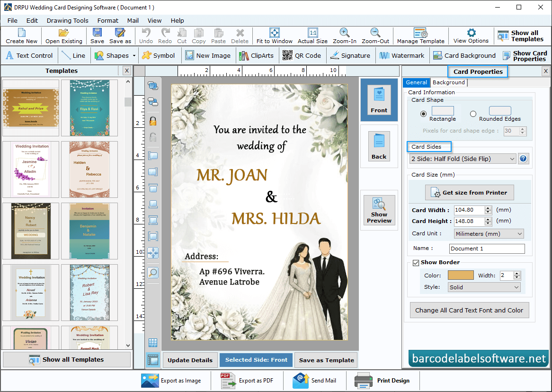552x392 pixels.
Task: Toggle the grid view icon
Action: [x=153, y=342]
